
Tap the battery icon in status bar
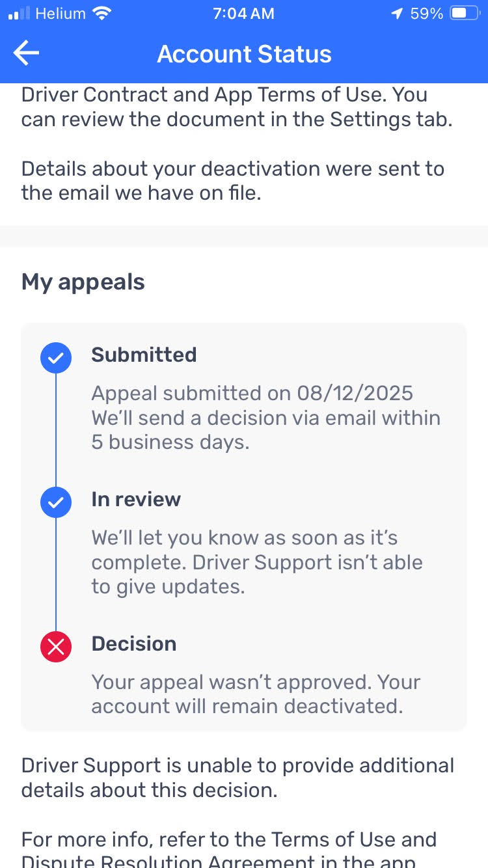465,14
